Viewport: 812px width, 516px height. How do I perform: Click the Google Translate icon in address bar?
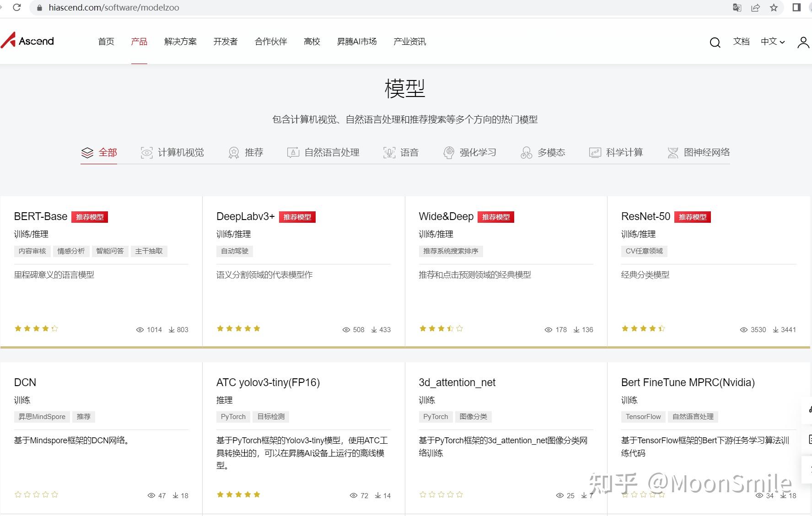pyautogui.click(x=737, y=7)
